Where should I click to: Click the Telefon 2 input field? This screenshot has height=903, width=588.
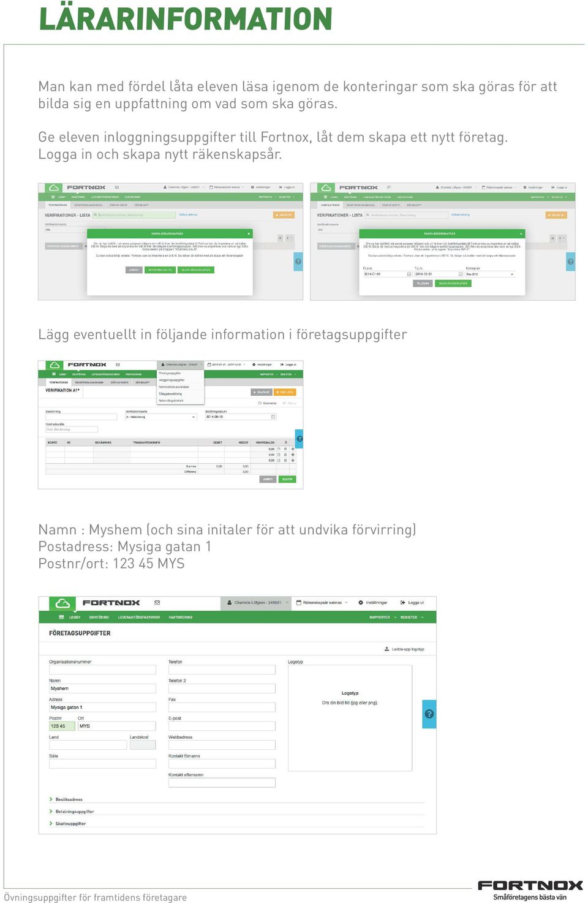coord(222,689)
